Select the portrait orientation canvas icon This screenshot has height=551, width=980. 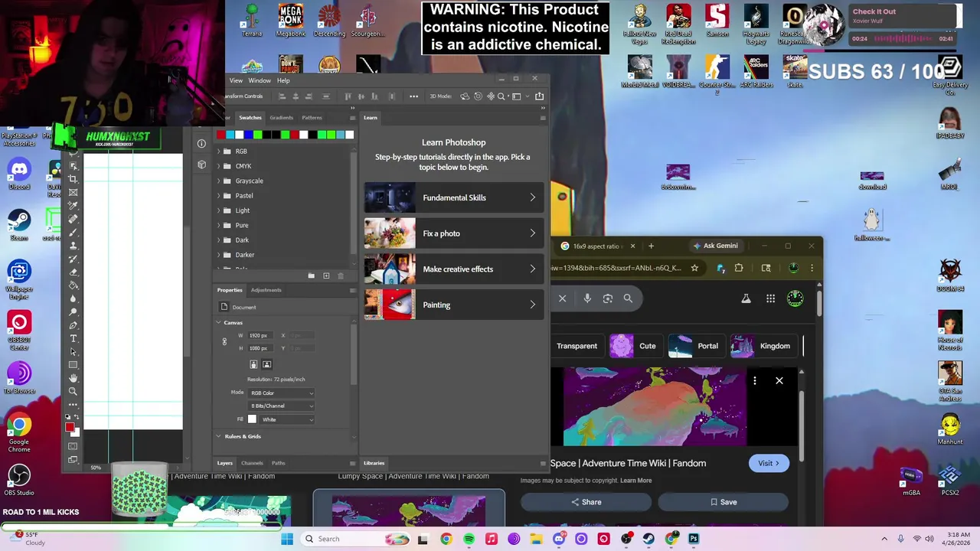click(253, 364)
